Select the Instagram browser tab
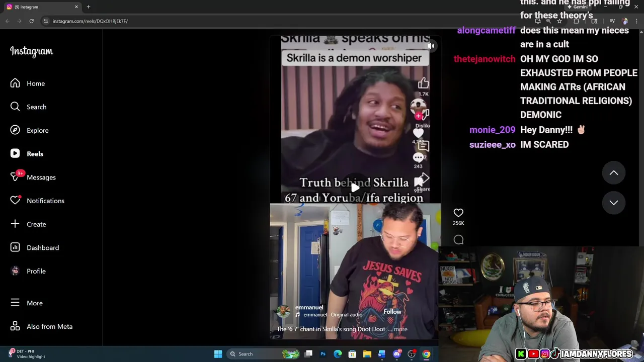The width and height of the screenshot is (644, 362). coord(42,7)
